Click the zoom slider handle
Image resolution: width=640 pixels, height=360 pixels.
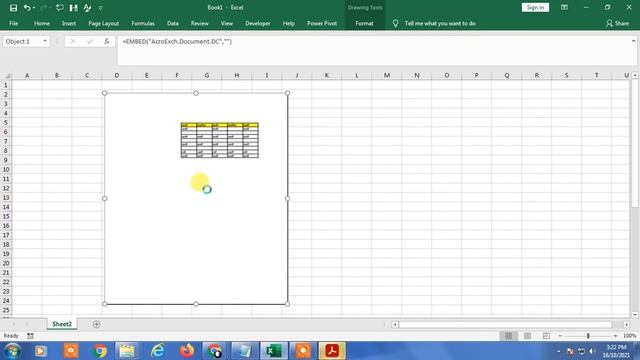588,336
